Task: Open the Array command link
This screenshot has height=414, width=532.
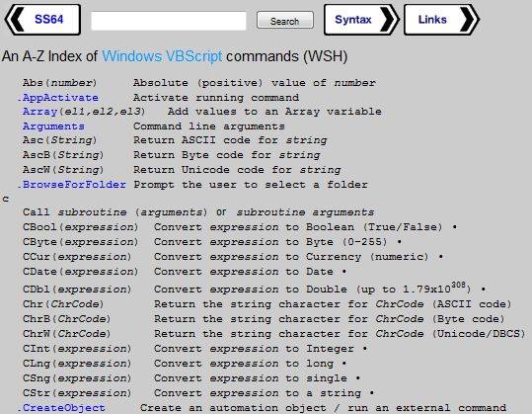Action: click(39, 112)
